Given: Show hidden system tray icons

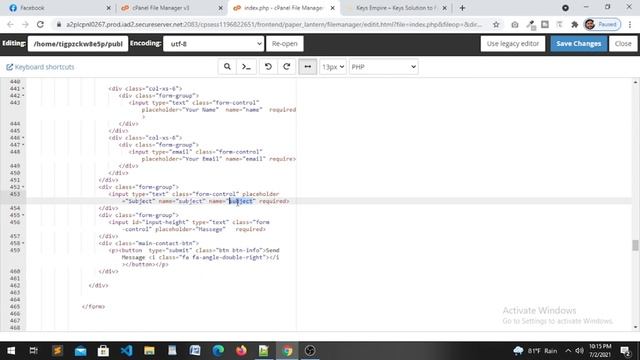Looking at the screenshot, I should 568,351.
